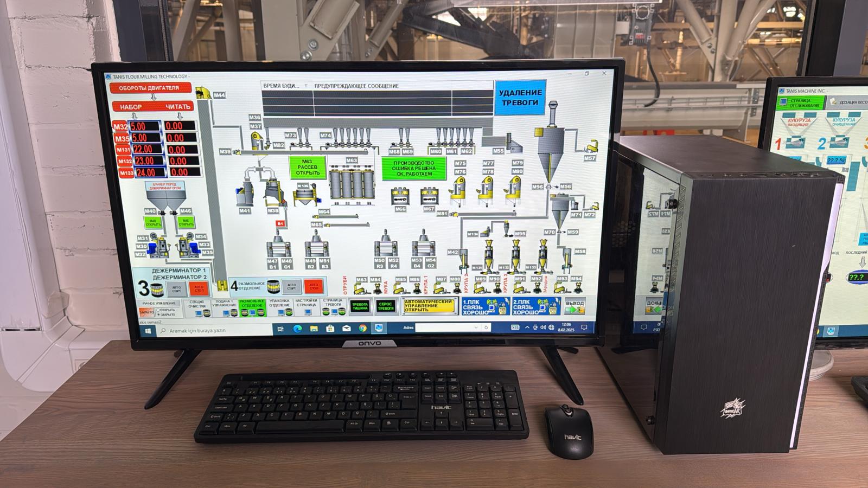Open the Windows Start menu
Image resolution: width=868 pixels, height=488 pixels.
tap(148, 330)
